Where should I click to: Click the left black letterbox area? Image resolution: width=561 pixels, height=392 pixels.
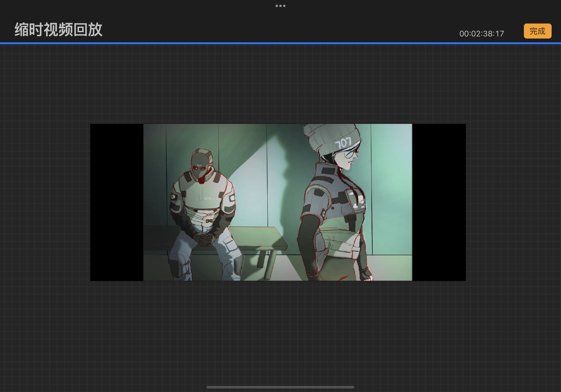pos(116,202)
